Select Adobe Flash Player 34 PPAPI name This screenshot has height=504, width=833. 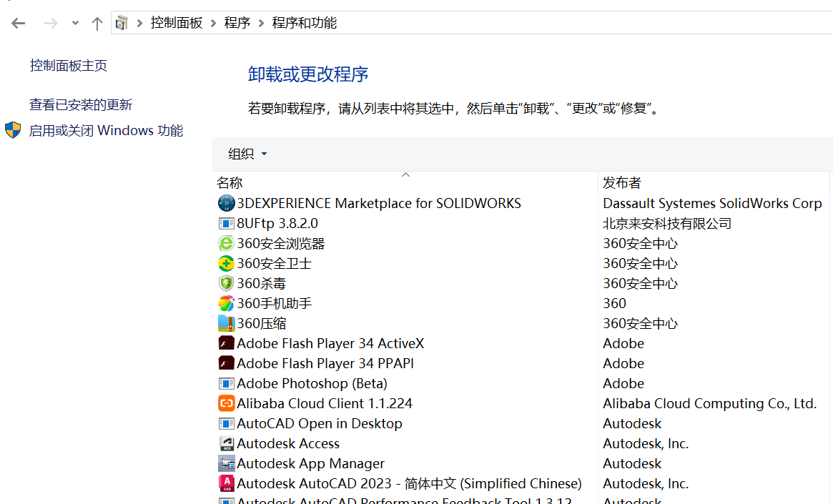[x=325, y=363]
